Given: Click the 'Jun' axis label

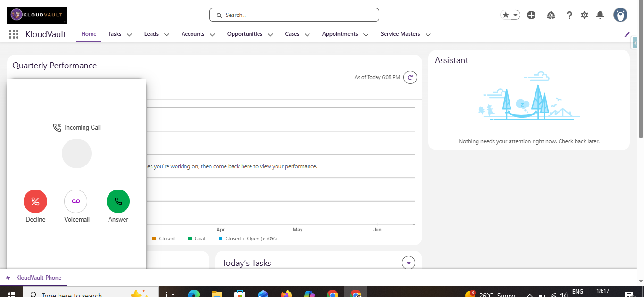Looking at the screenshot, I should click(377, 230).
